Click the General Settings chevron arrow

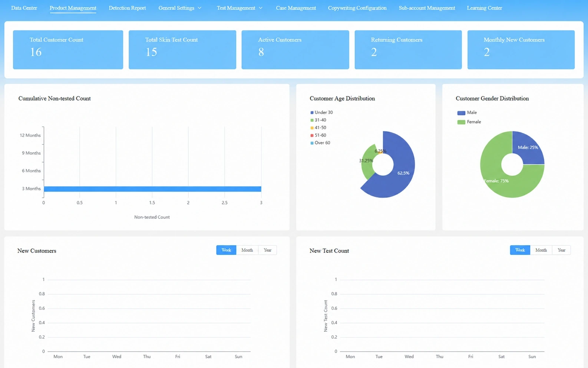199,8
